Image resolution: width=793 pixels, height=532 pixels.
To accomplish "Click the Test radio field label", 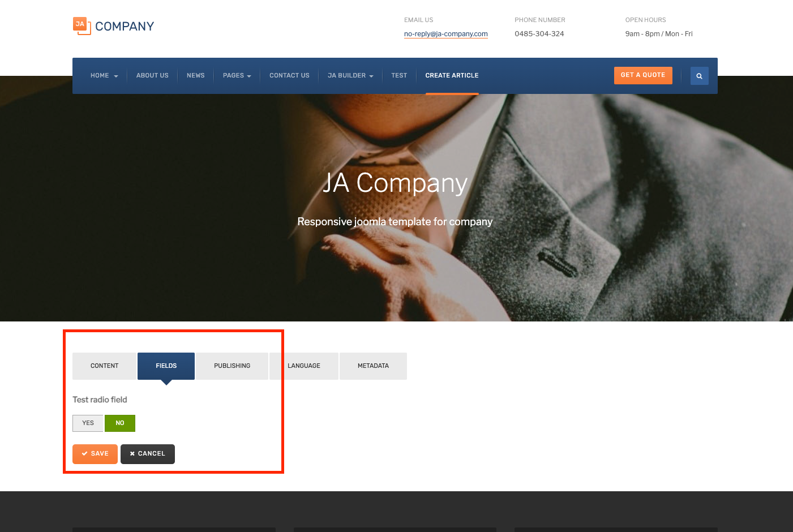I will [x=100, y=400].
